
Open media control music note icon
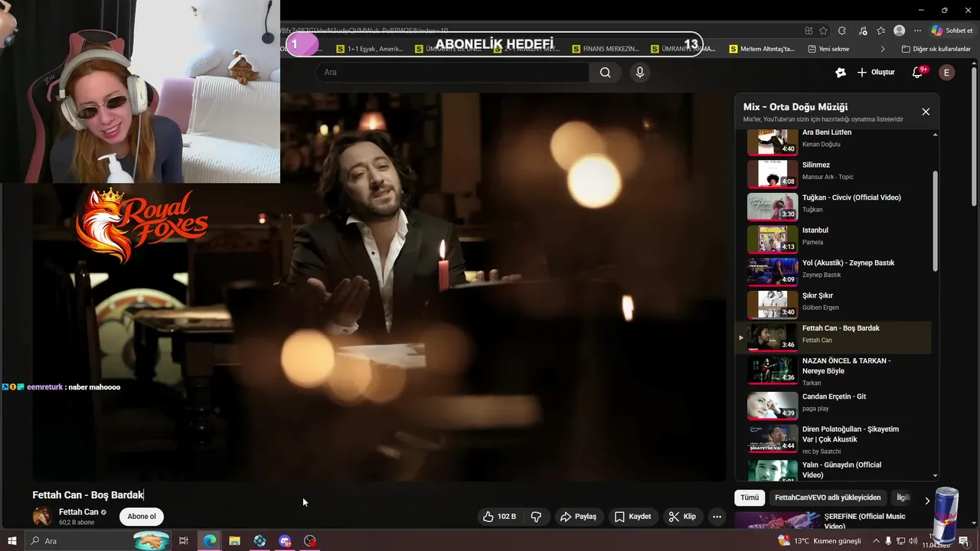point(863,31)
